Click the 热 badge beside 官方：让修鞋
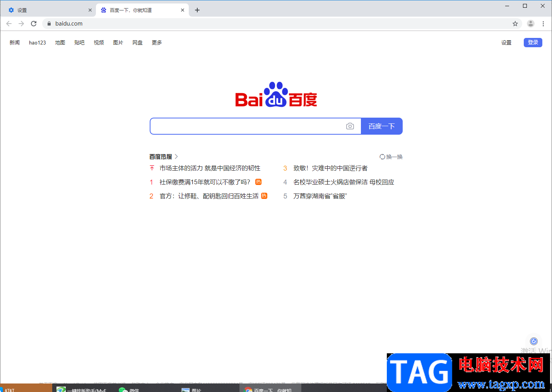 [x=264, y=196]
